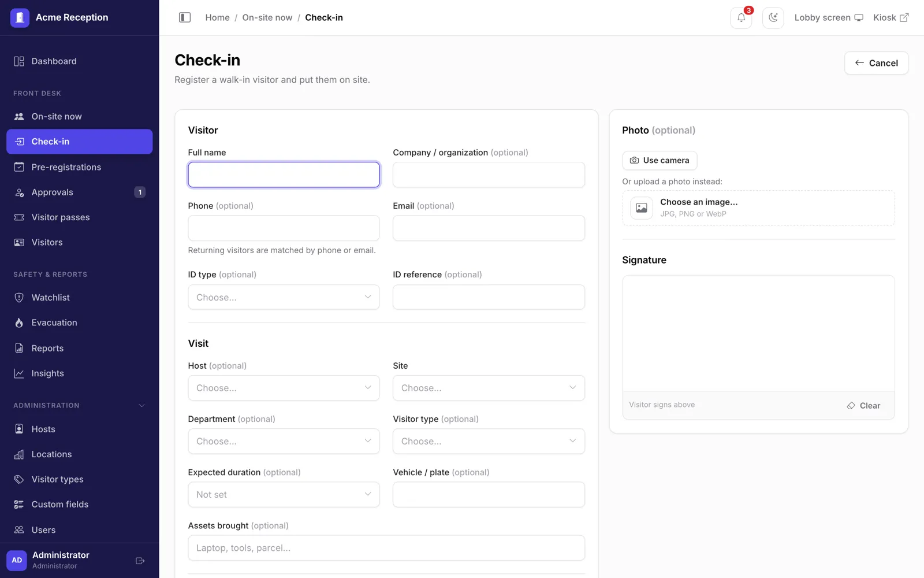924x578 pixels.
Task: Click the Evacuation flame icon
Action: click(19, 323)
